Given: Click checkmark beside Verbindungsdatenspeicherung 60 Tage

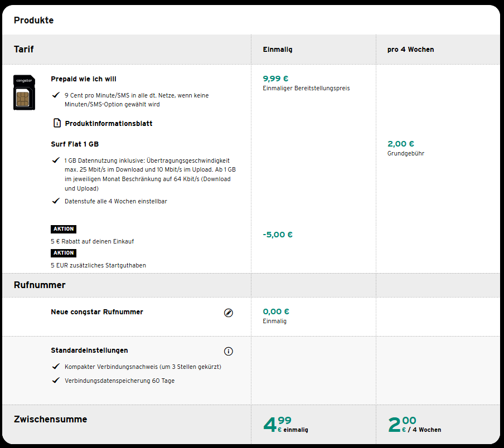Looking at the screenshot, I should coord(56,381).
